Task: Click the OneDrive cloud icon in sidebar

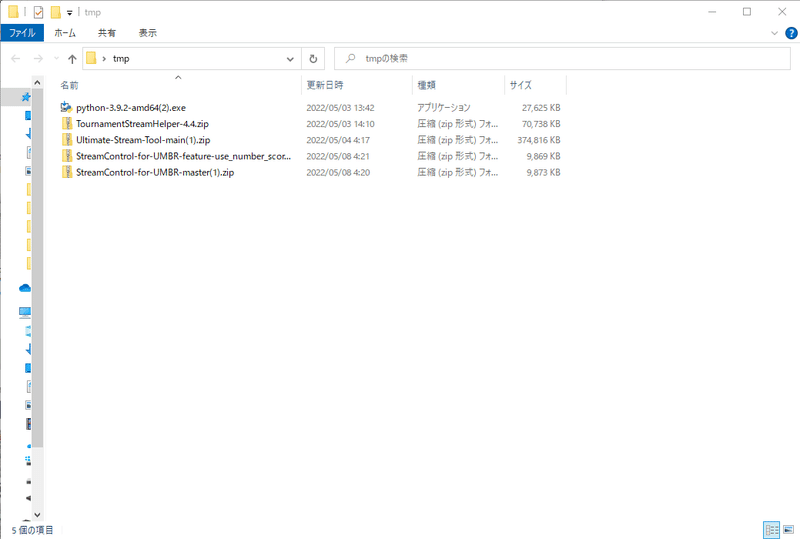Action: pyautogui.click(x=24, y=288)
